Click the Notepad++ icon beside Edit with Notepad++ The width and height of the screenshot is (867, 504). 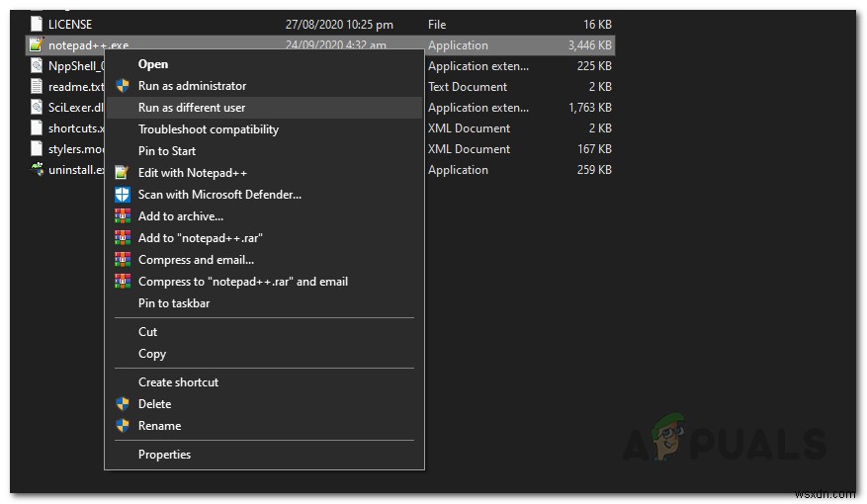click(123, 173)
